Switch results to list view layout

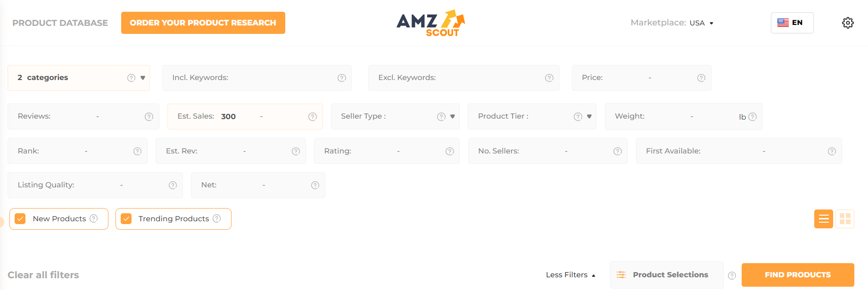[823, 218]
